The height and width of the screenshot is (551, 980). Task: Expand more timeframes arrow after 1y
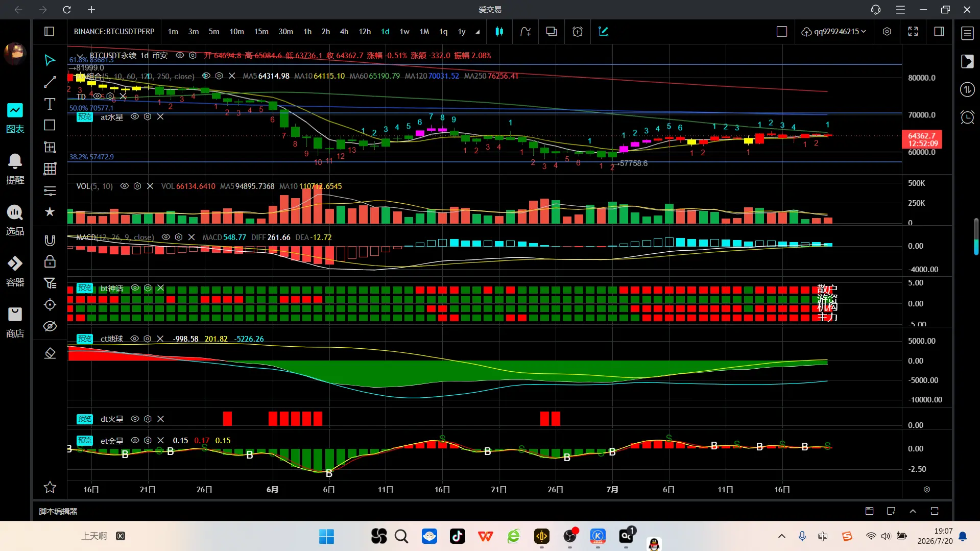pyautogui.click(x=477, y=32)
